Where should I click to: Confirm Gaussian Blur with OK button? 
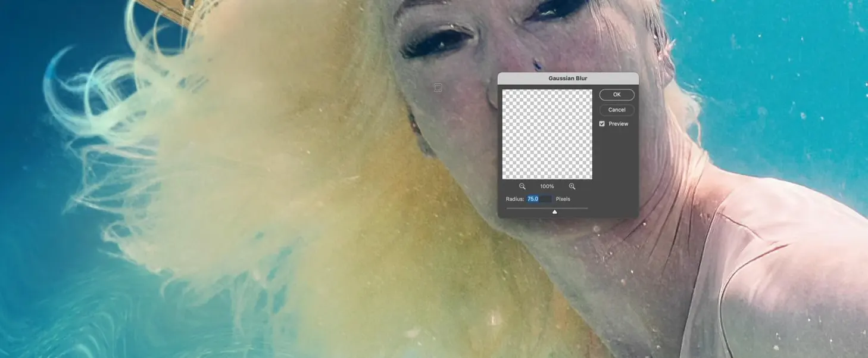pyautogui.click(x=617, y=95)
